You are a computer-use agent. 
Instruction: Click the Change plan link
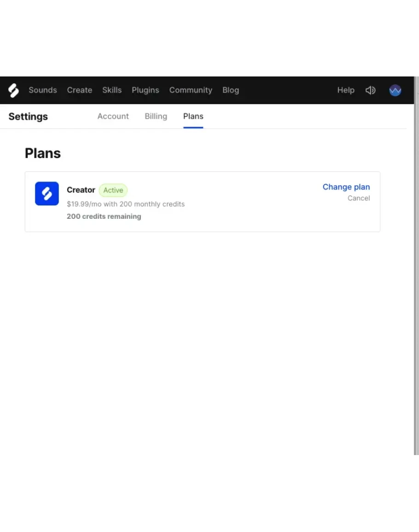tap(346, 187)
